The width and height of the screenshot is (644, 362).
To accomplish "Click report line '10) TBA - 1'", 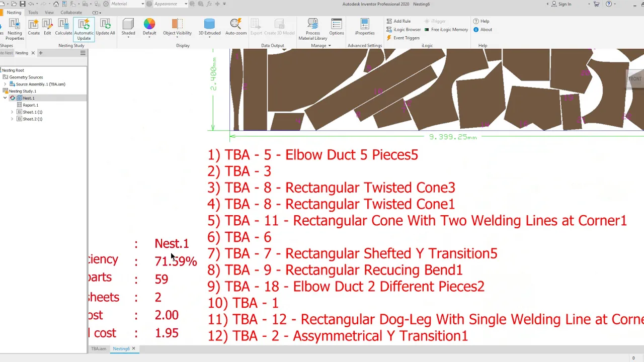I will [243, 303].
